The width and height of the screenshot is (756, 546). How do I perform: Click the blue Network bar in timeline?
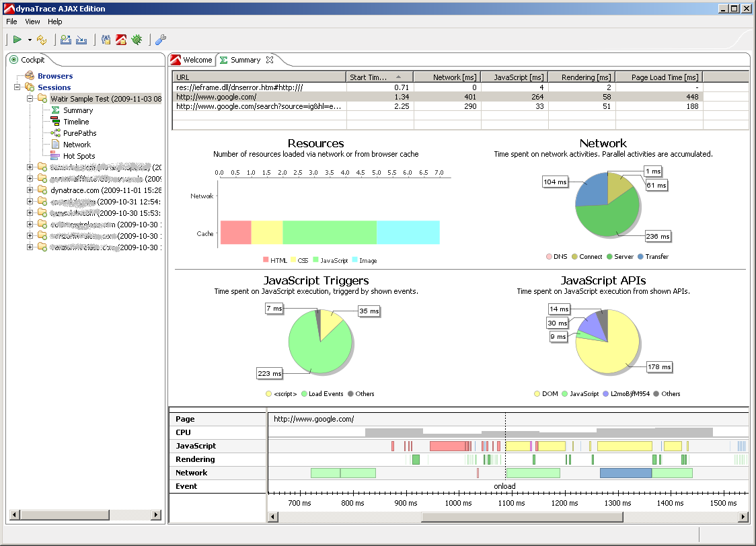(x=626, y=473)
